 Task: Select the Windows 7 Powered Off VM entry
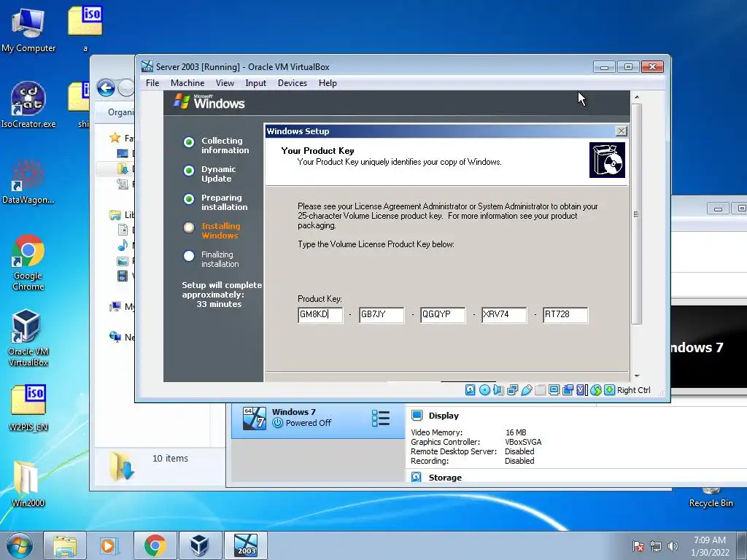point(318,421)
